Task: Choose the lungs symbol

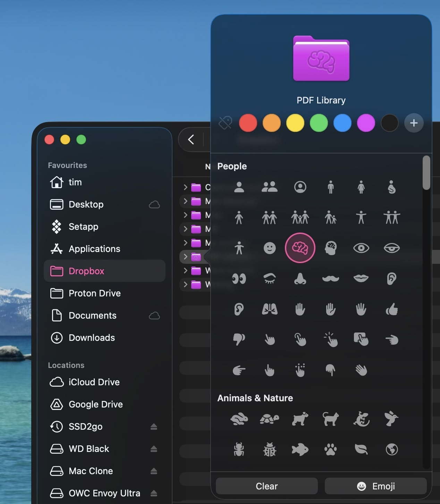Action: click(269, 309)
